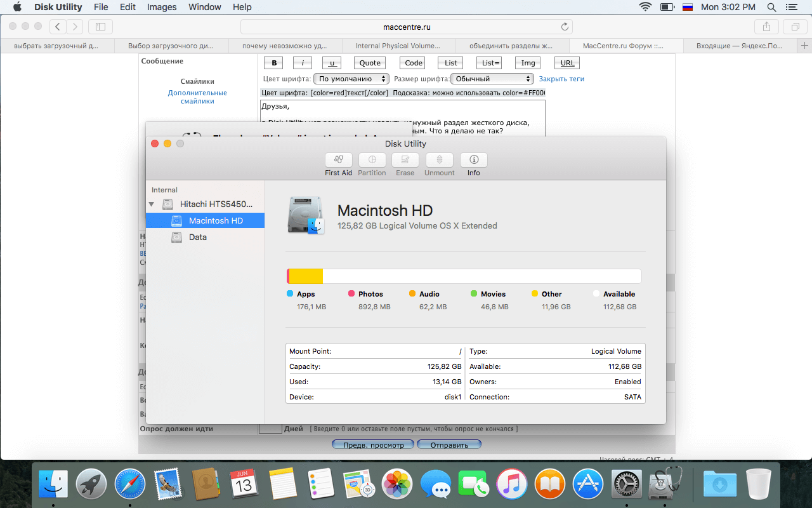Switch to Входящие — Яндекс tab

point(740,46)
